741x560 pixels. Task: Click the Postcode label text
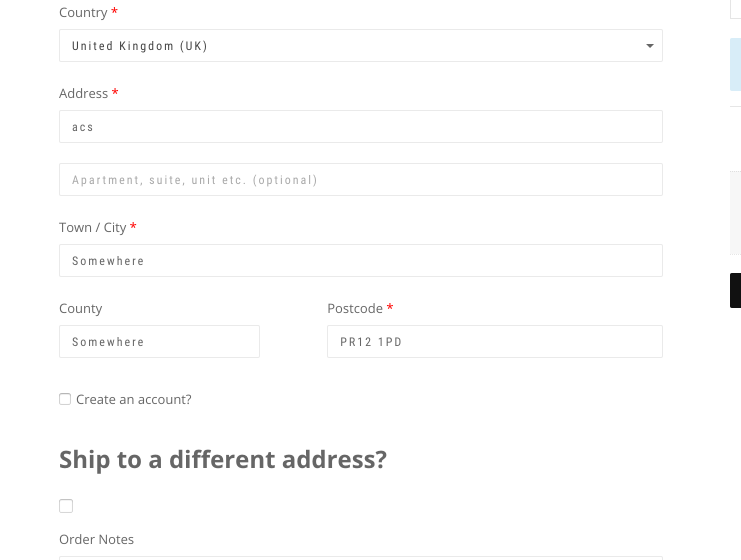(x=355, y=309)
